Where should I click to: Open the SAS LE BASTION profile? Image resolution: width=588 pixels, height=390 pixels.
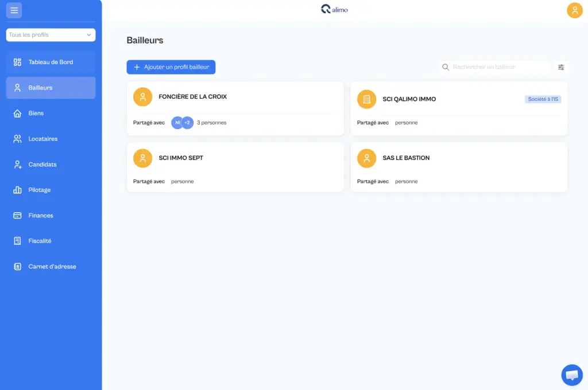[459, 167]
